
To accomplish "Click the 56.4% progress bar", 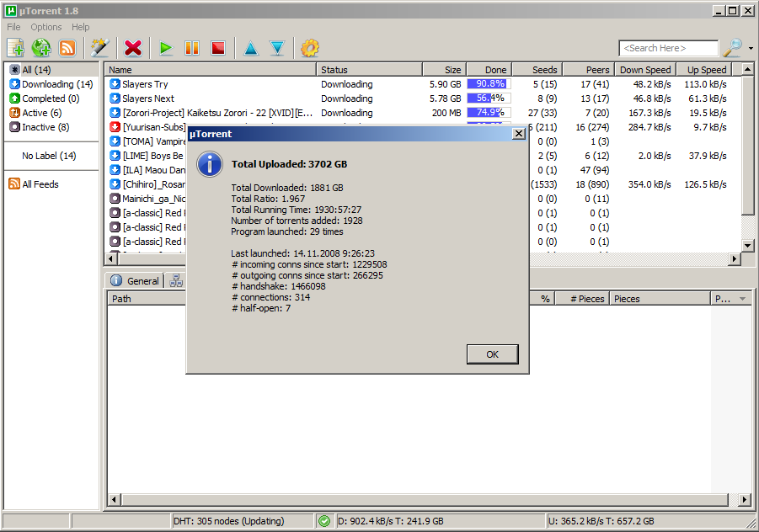I will pyautogui.click(x=489, y=98).
